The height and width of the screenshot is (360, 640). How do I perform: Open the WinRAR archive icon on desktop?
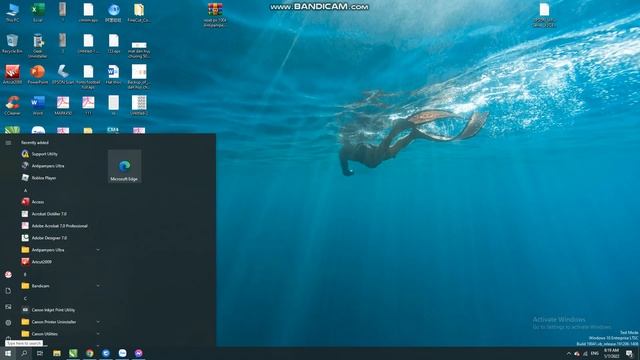215,15
